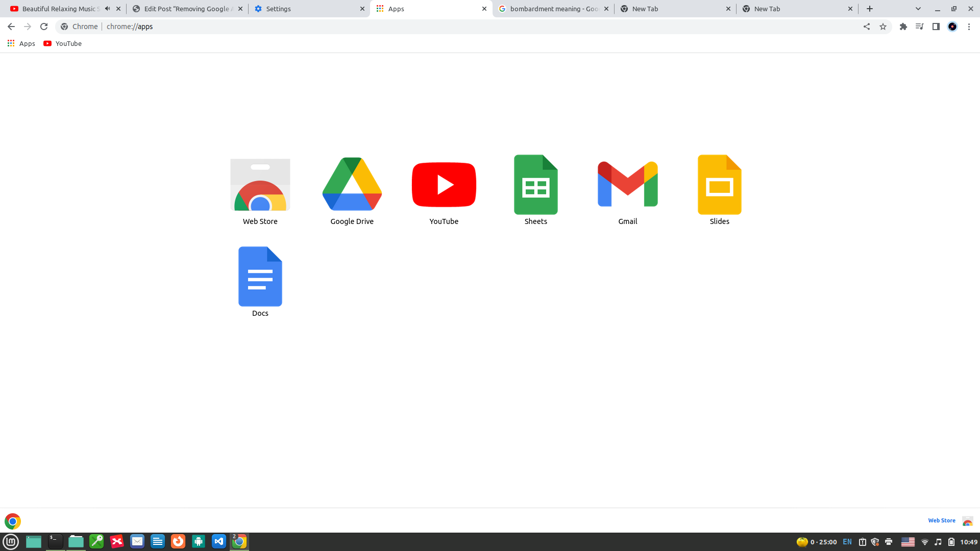980x551 pixels.
Task: Switch to the Edit Post tab
Action: [186, 9]
